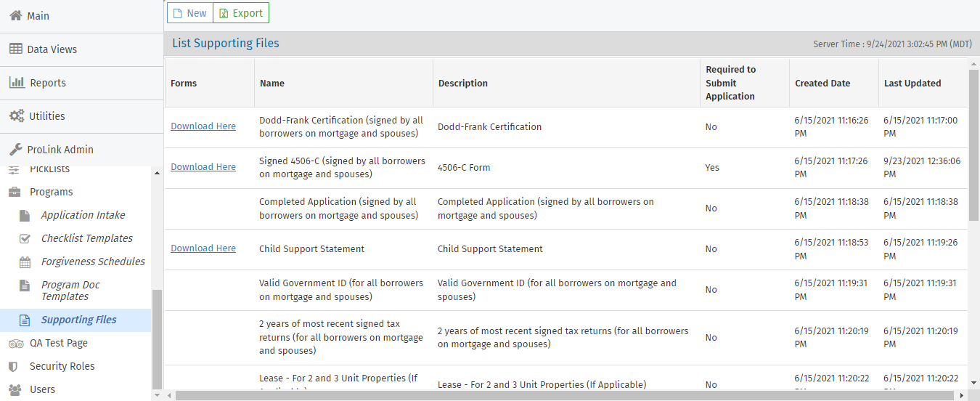This screenshot has width=980, height=401.
Task: Click the horizontal scrollbar below the table
Action: coord(508,395)
